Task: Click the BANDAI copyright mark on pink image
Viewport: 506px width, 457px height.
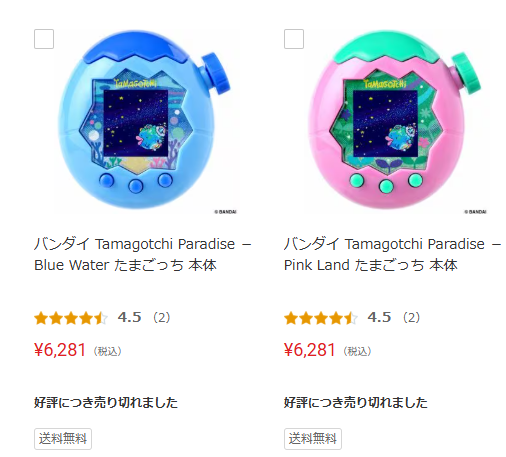Action: (476, 212)
